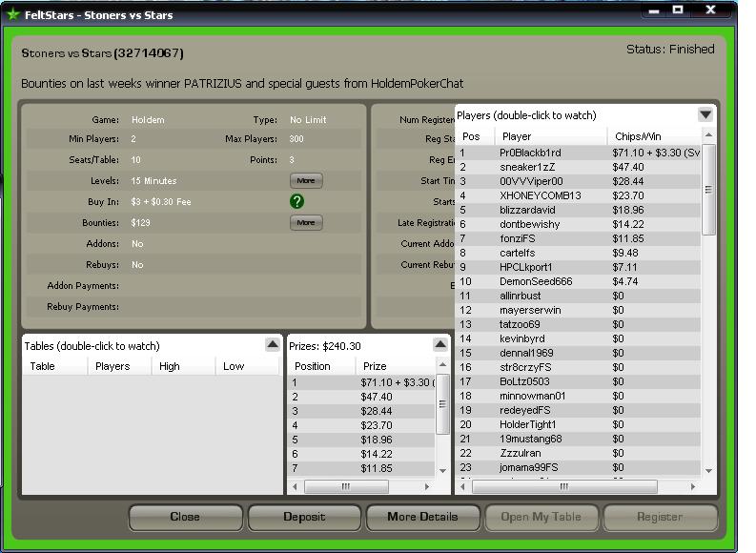
Task: Select player fonziFS row
Action: 579,238
